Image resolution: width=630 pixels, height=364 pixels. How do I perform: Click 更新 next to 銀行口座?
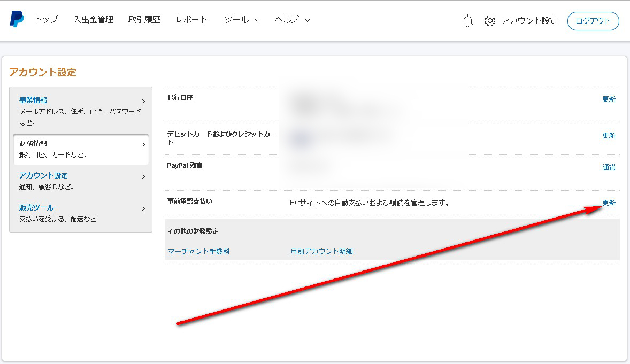tap(609, 99)
